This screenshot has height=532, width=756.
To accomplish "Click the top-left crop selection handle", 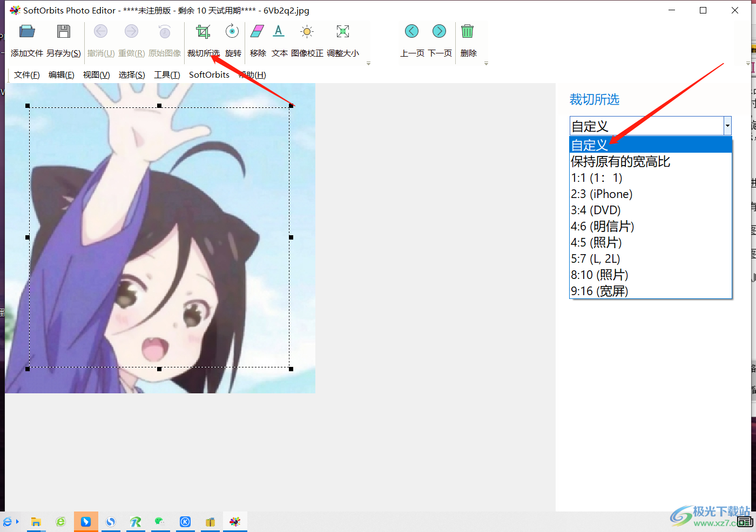I will tap(28, 106).
